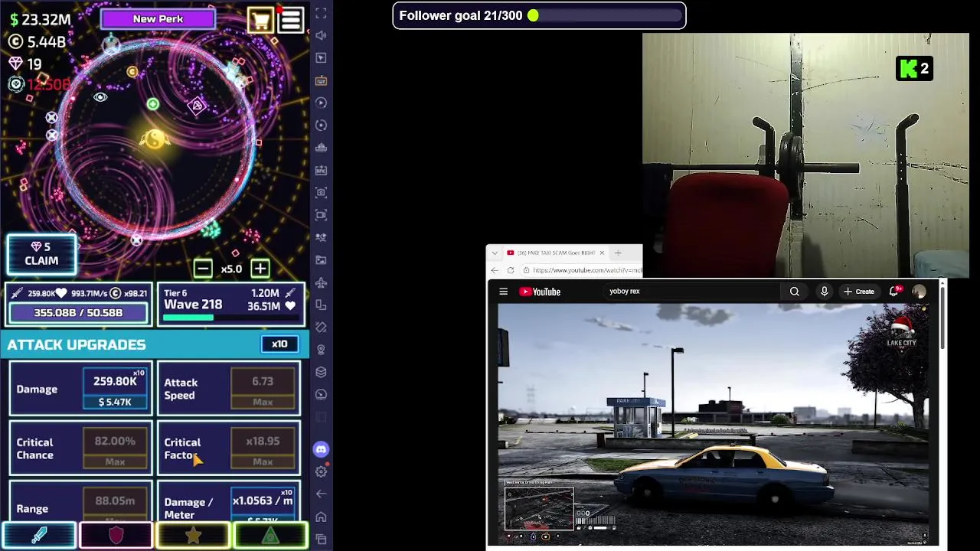
Task: Switch to the defense upgrades shield tab
Action: 116,536
